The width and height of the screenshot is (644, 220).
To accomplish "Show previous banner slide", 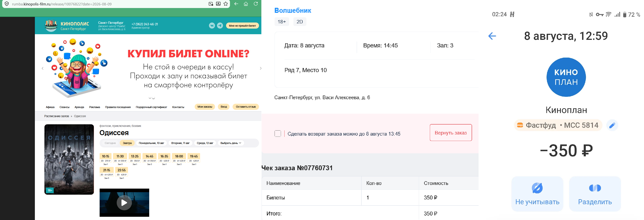I will pos(42,68).
